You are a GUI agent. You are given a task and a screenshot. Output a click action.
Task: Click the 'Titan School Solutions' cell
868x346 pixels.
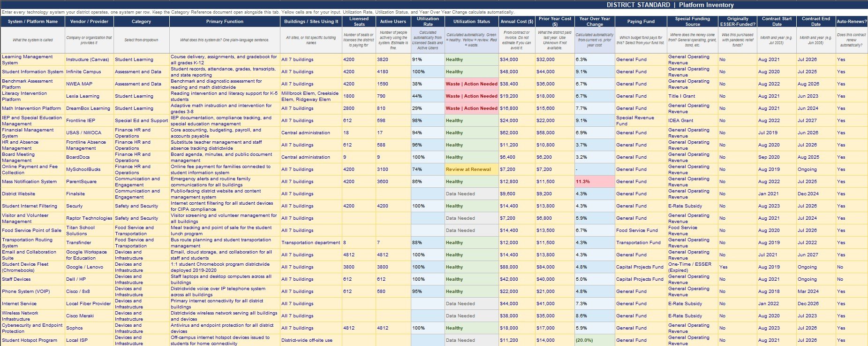pos(89,231)
